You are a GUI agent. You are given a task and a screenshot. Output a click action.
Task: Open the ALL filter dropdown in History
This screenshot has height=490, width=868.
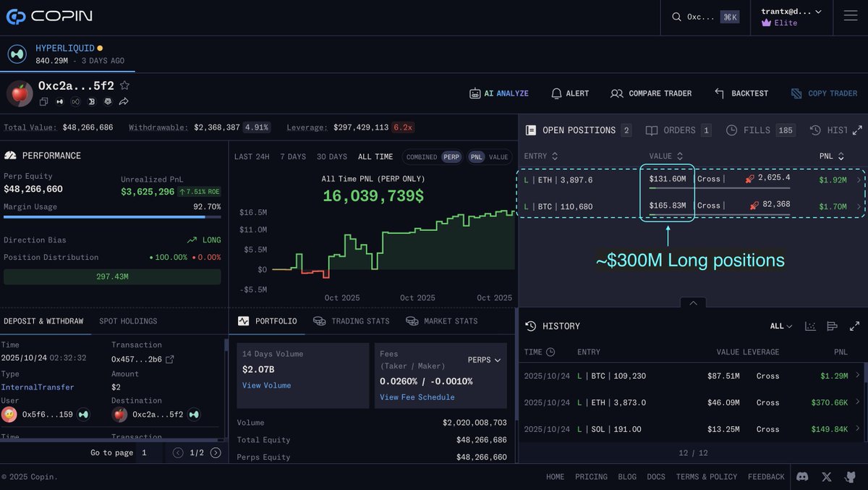pyautogui.click(x=781, y=326)
